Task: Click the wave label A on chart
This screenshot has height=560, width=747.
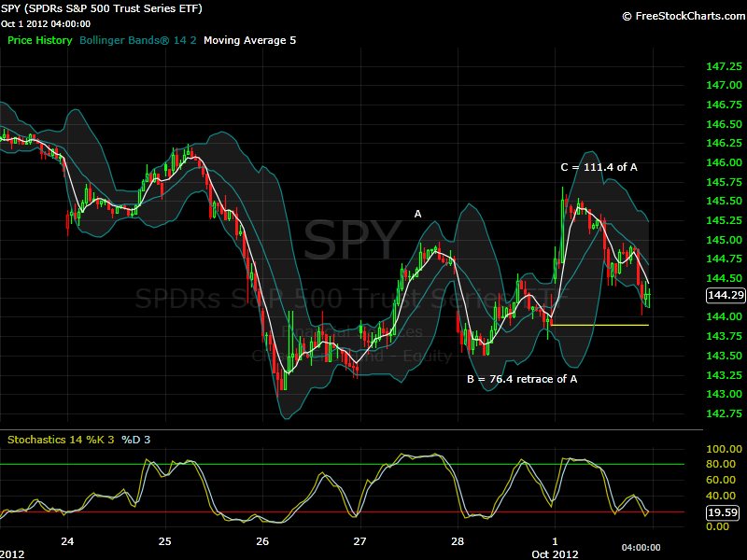Action: tap(417, 214)
